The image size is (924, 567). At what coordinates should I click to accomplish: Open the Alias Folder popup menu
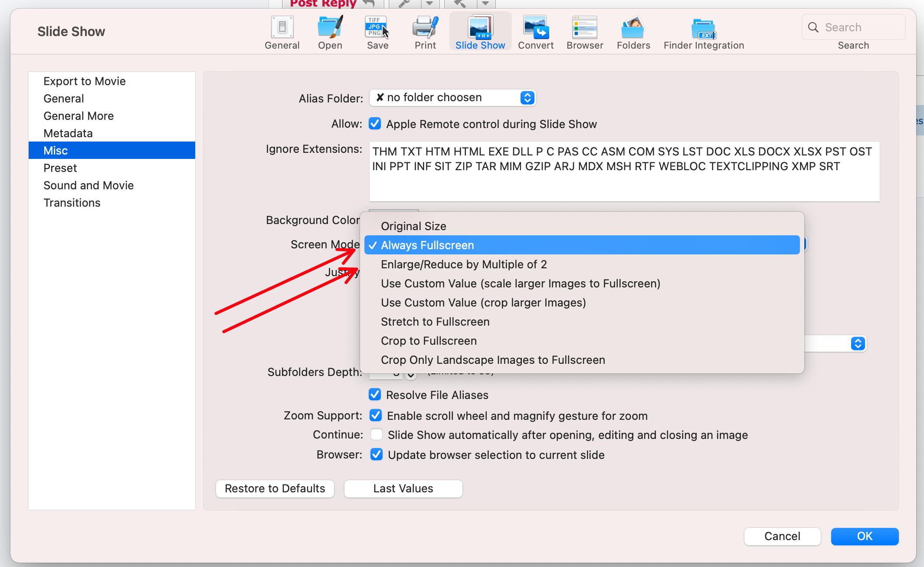click(x=452, y=98)
